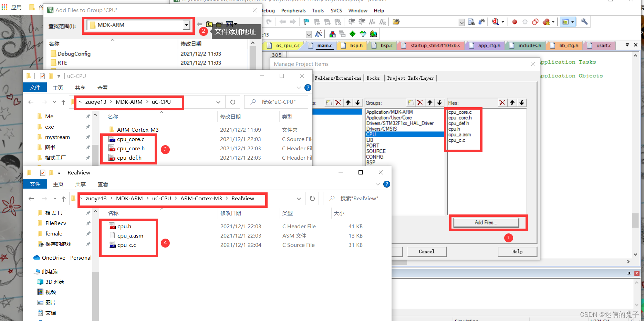The width and height of the screenshot is (644, 321).
Task: Open the debug icon dropdown arrow
Action: (x=503, y=22)
